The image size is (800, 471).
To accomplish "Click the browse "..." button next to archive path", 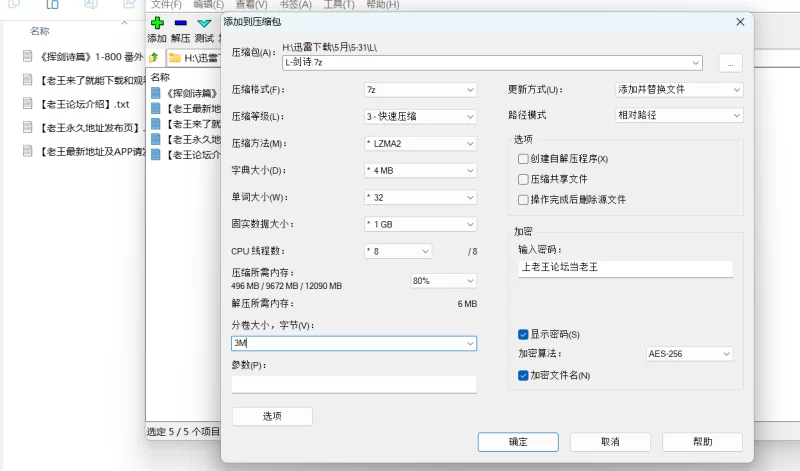I will pos(730,63).
